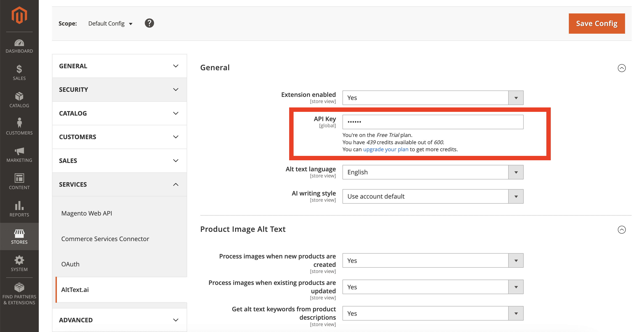Viewport: 644px width, 332px height.
Task: Click into the API Key field
Action: point(432,122)
